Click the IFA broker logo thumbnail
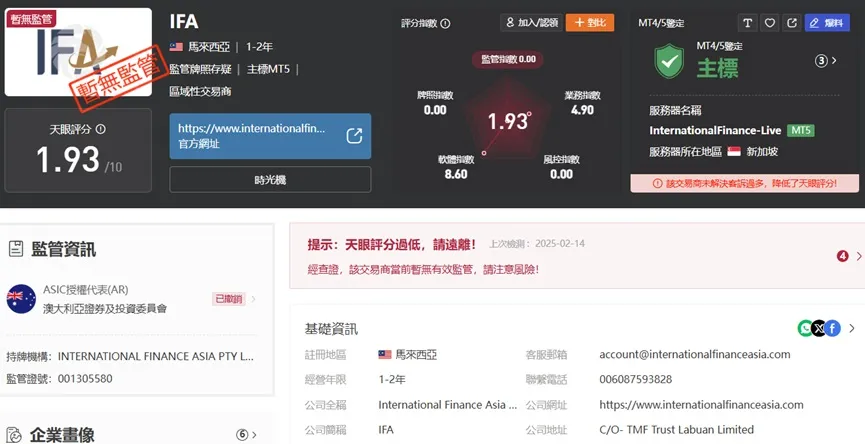Viewport: 865px width, 444px height. [78, 52]
